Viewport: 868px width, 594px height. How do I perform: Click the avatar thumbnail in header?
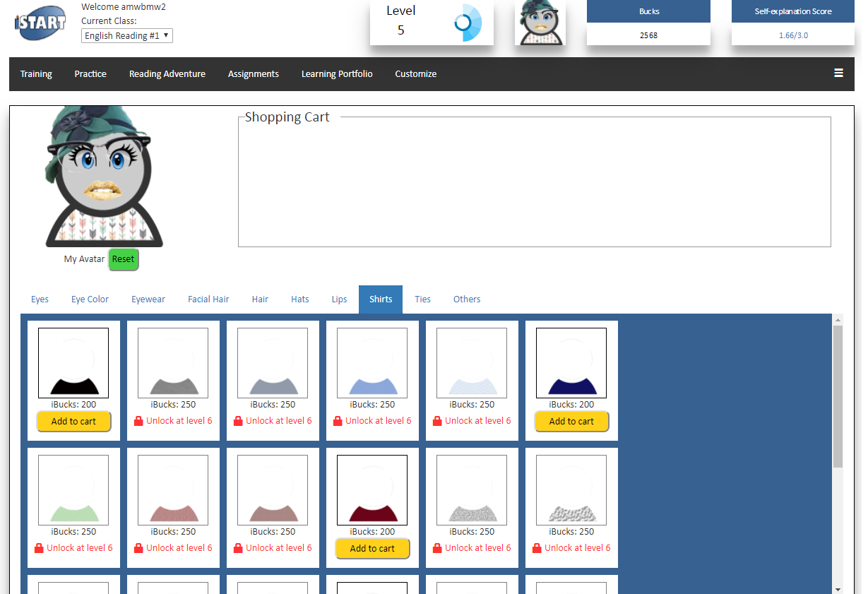[540, 23]
